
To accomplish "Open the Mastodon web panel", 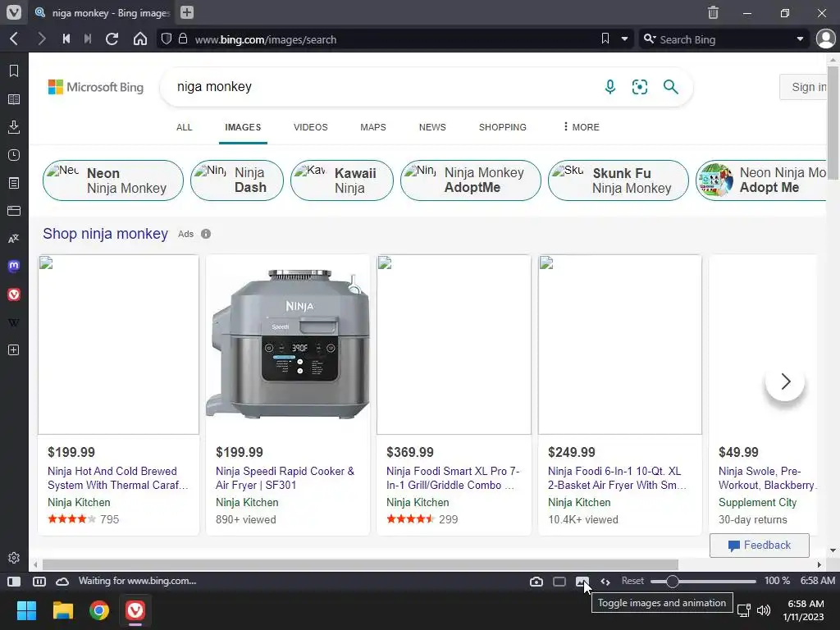I will pos(14,267).
